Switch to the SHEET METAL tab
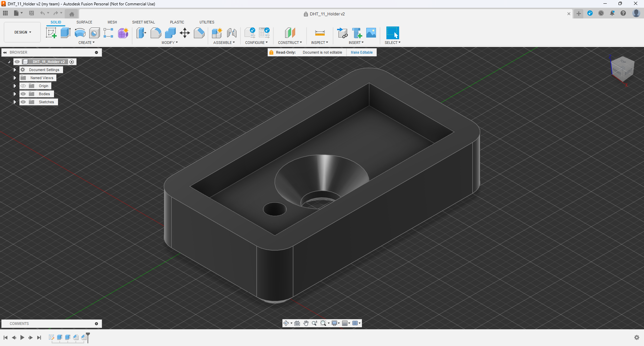Viewport: 644px width, 346px height. pos(143,22)
